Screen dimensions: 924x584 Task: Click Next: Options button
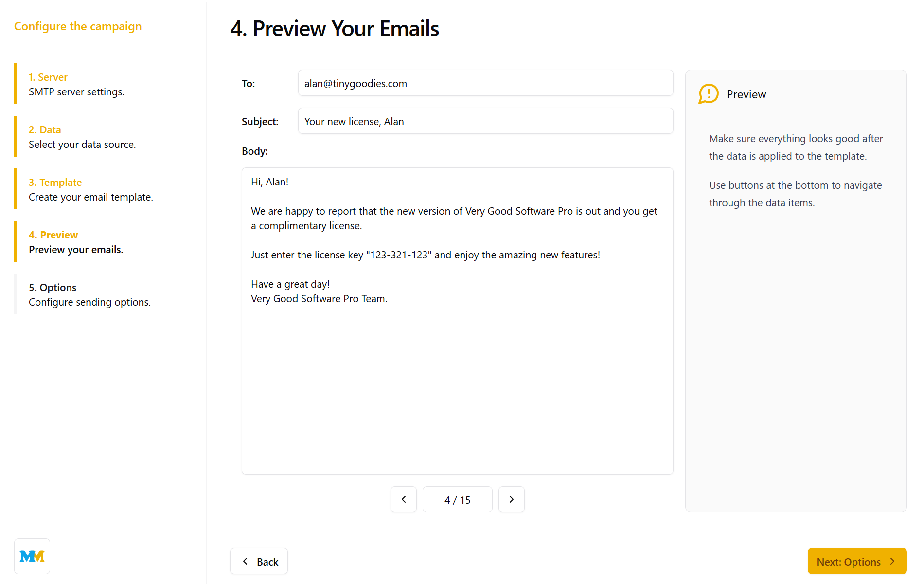pos(857,561)
